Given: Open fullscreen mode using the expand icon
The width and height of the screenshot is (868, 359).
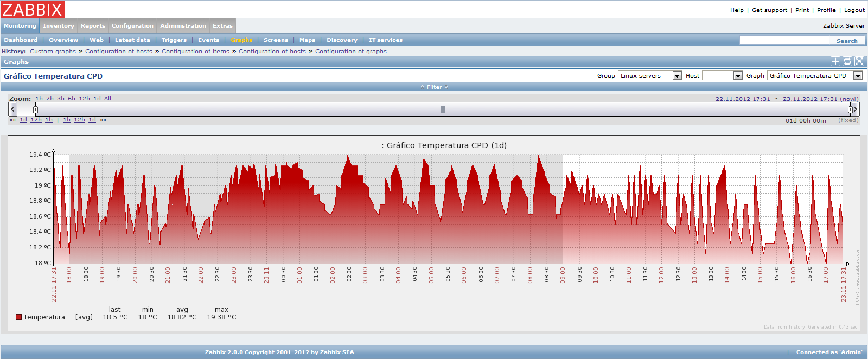Looking at the screenshot, I should coord(859,62).
